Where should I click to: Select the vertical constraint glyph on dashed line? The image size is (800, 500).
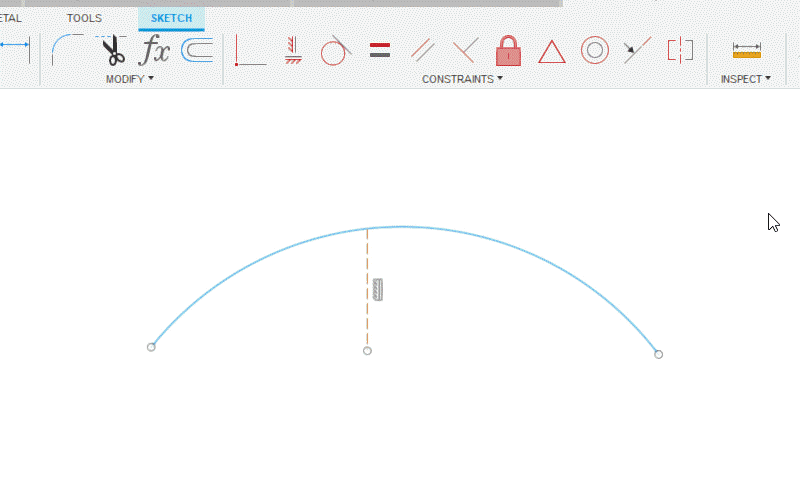click(x=378, y=289)
